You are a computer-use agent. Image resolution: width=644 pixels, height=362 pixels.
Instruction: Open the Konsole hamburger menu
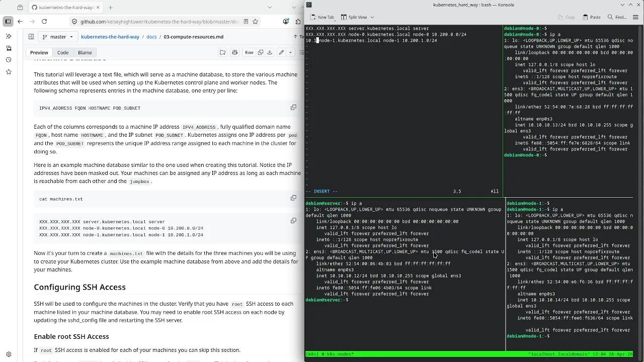point(636,17)
